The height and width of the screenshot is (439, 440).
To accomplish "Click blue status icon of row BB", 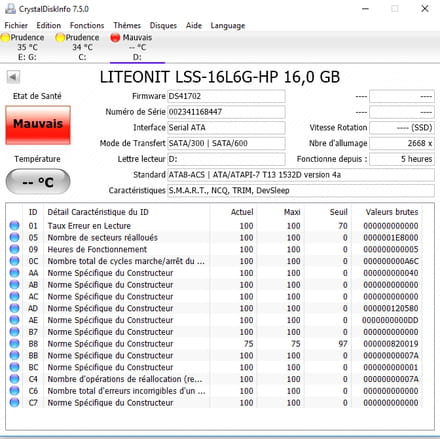I will (14, 355).
